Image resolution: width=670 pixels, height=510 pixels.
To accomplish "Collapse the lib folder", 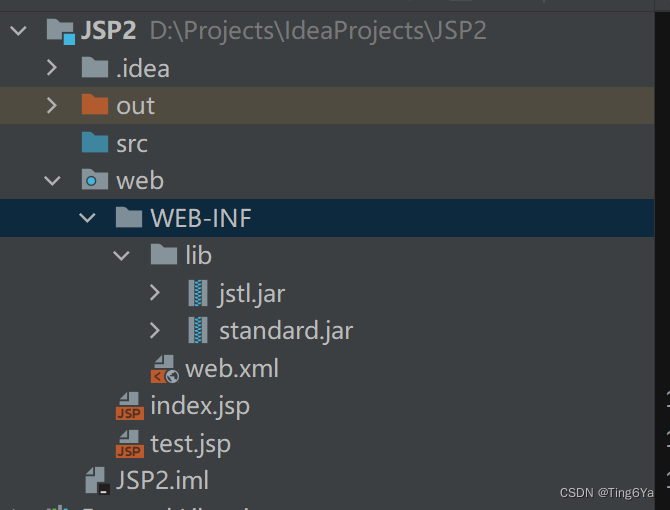I will [121, 255].
